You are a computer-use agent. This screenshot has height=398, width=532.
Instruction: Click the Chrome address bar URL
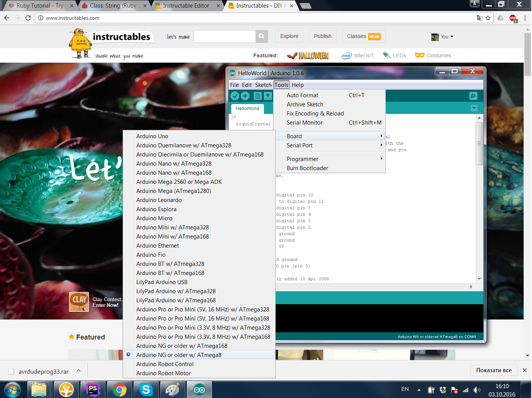pyautogui.click(x=73, y=18)
